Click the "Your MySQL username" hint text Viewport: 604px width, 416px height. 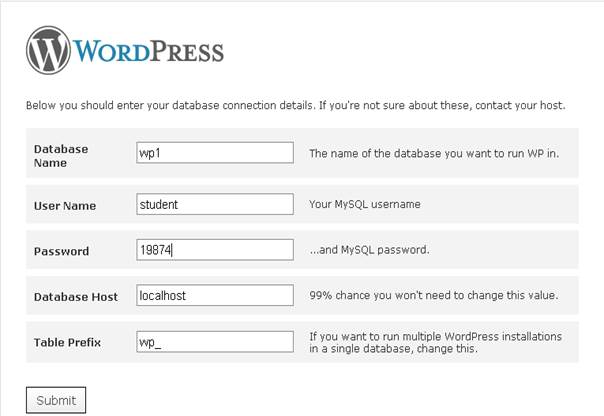pos(365,205)
